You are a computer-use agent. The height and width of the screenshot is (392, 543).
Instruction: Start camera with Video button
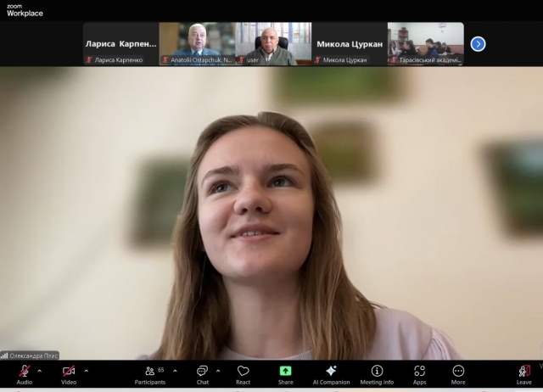pos(69,375)
